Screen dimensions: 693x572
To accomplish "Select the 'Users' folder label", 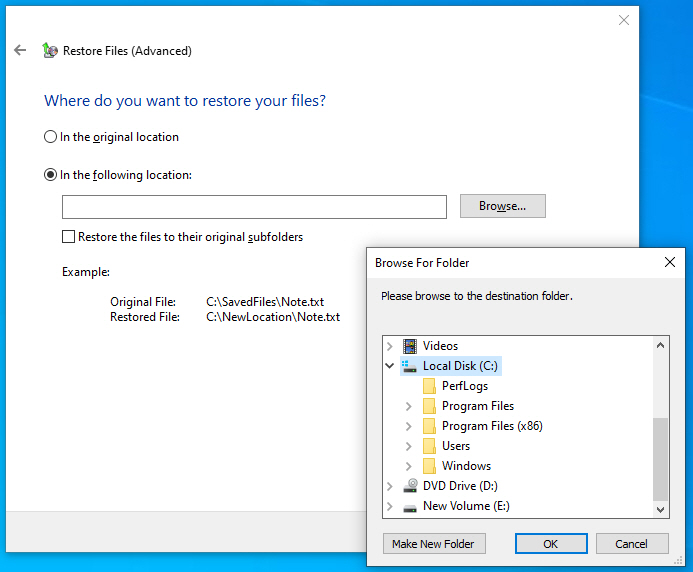I will pos(456,446).
